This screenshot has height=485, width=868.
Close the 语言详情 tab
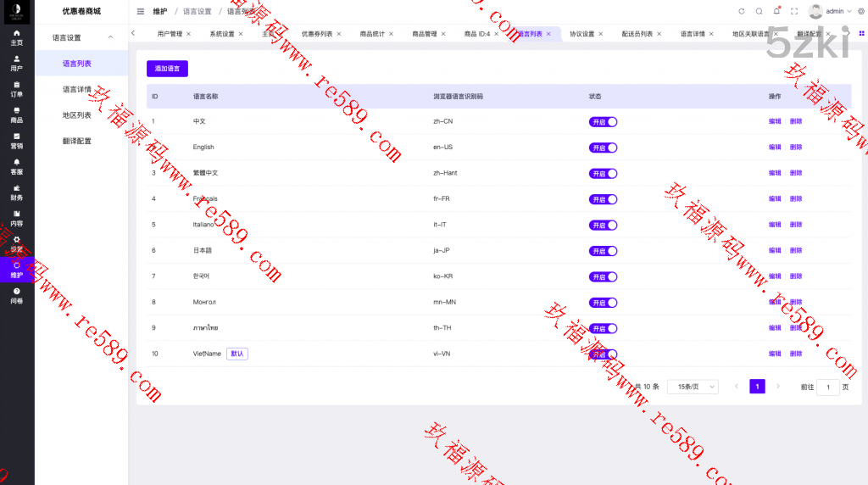pos(711,34)
